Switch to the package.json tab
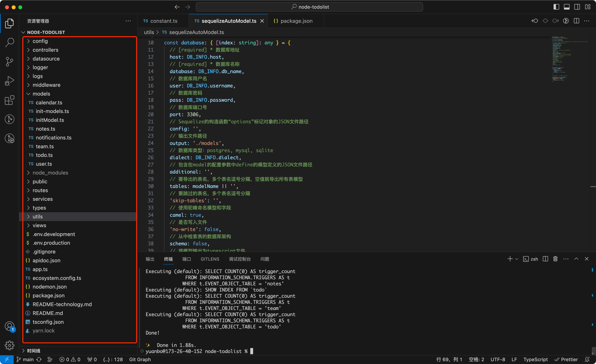The image size is (596, 364). pyautogui.click(x=296, y=21)
